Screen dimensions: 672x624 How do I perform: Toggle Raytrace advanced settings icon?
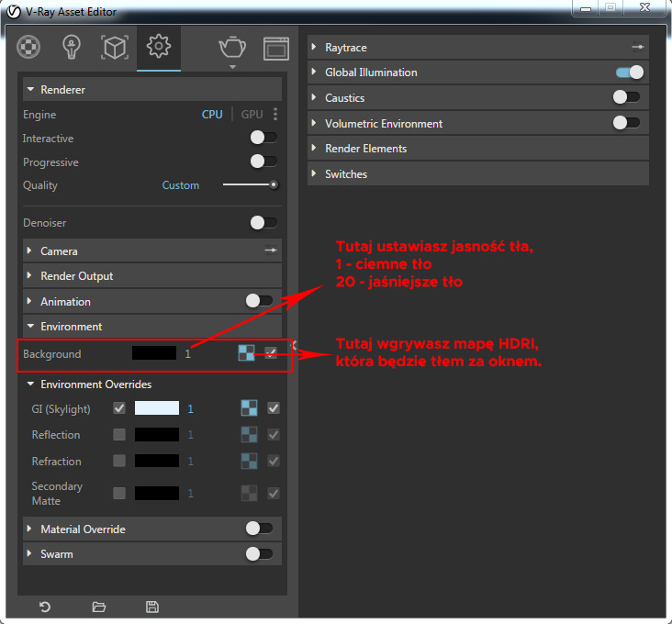pyautogui.click(x=638, y=47)
